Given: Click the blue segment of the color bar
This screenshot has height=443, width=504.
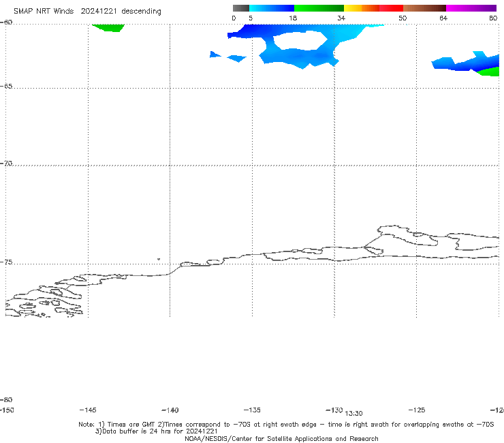Looking at the screenshot, I should tap(272, 8).
